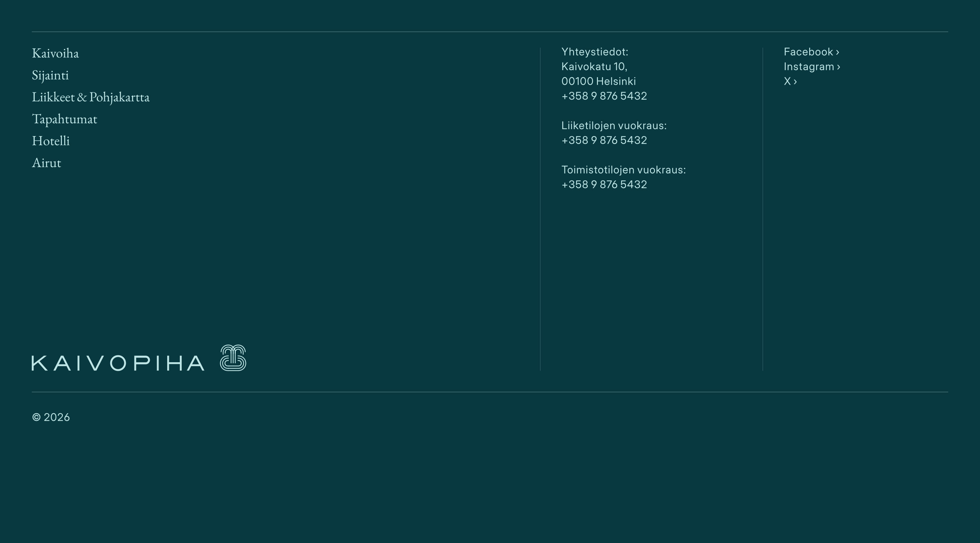Click the chevron next to Facebook
Screen dimensions: 980x543
tap(837, 52)
